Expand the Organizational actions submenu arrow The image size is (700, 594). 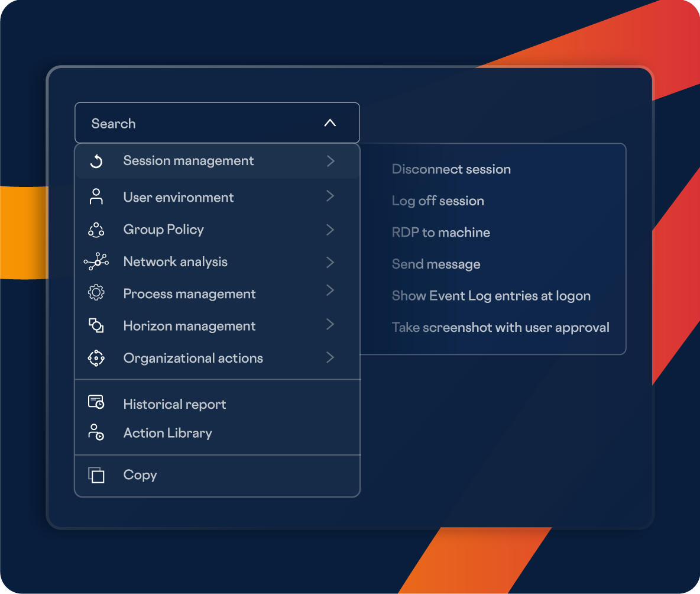pos(330,357)
